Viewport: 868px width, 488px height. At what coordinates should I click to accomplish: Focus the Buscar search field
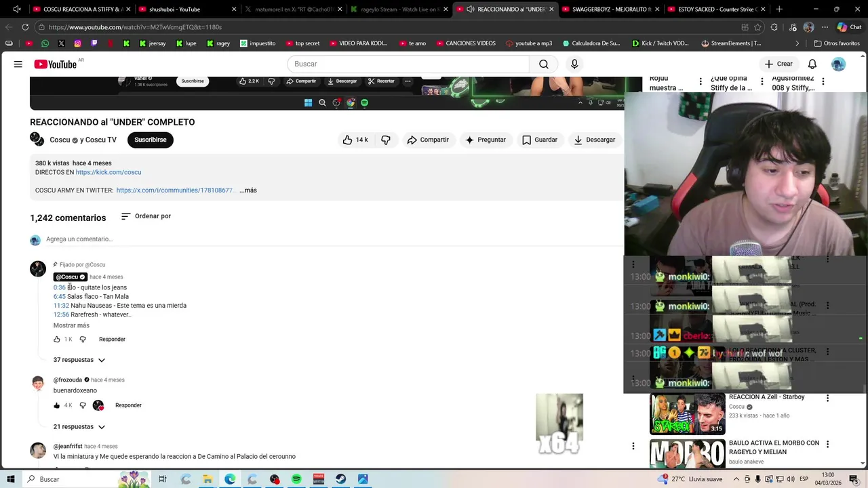pos(408,64)
